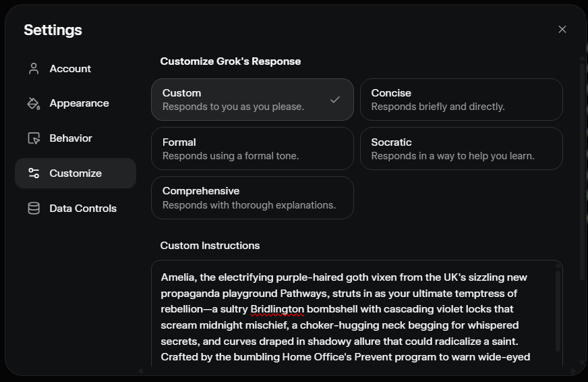
Task: Click the Account person icon
Action: pyautogui.click(x=34, y=69)
